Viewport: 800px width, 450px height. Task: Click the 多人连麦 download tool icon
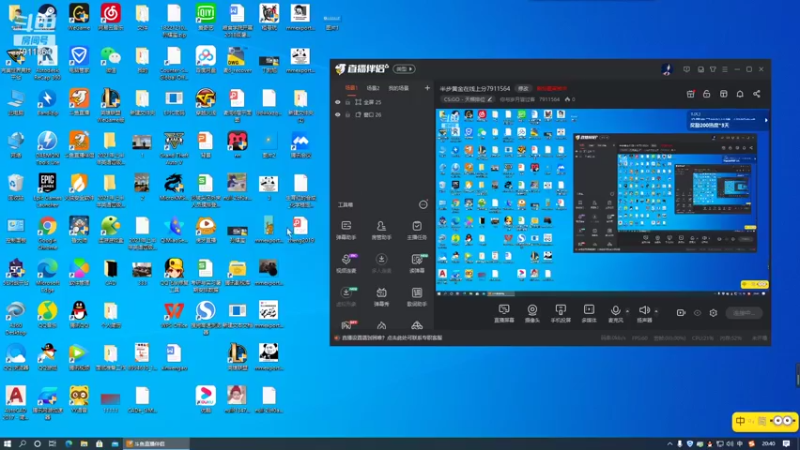click(x=381, y=263)
